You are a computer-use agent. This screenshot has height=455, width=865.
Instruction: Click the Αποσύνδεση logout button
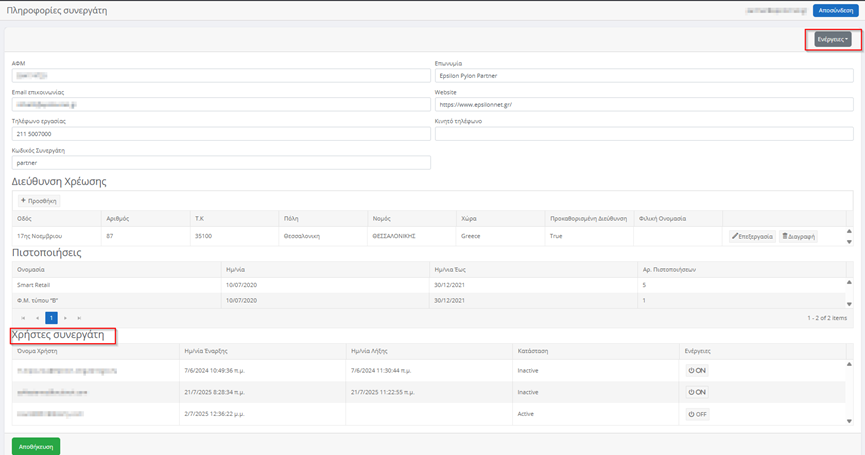click(x=834, y=10)
